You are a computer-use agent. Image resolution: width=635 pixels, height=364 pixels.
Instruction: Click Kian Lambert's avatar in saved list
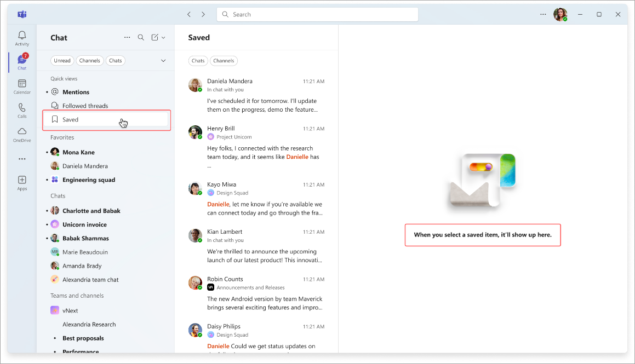(195, 236)
